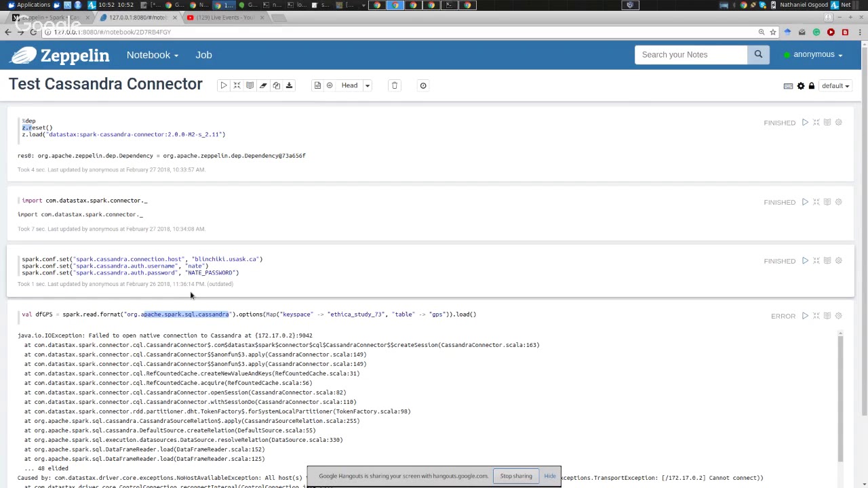
Task: Hide the Hangouts sharing notification
Action: (x=550, y=476)
